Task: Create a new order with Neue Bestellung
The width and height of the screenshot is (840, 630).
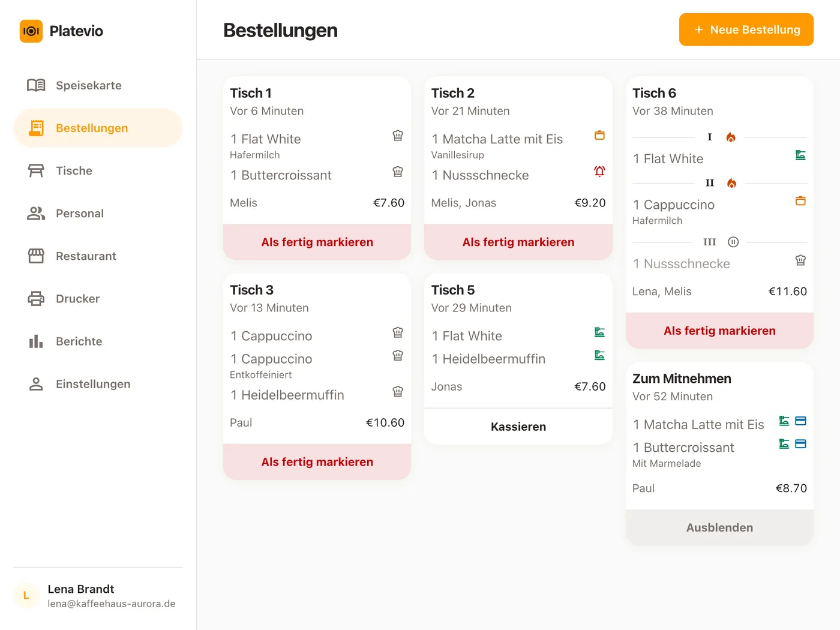Action: click(746, 29)
